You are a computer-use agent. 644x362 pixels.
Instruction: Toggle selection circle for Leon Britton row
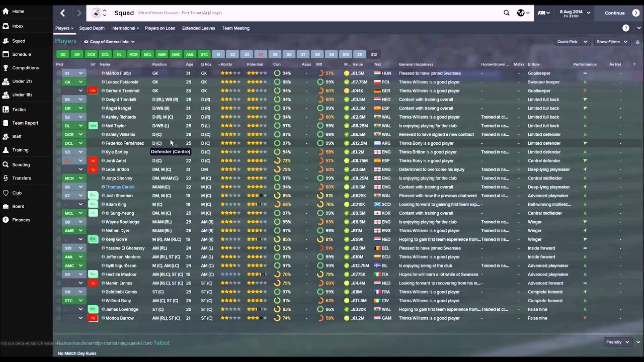59,169
